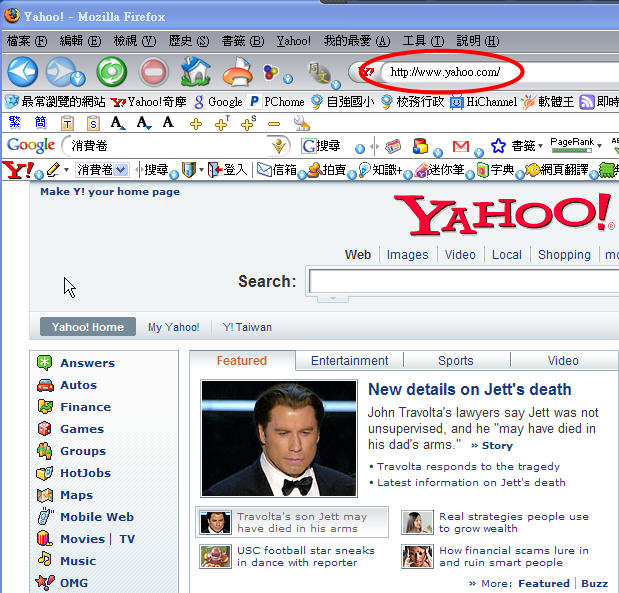Click the URL address bar
619x593 pixels.
pos(501,72)
